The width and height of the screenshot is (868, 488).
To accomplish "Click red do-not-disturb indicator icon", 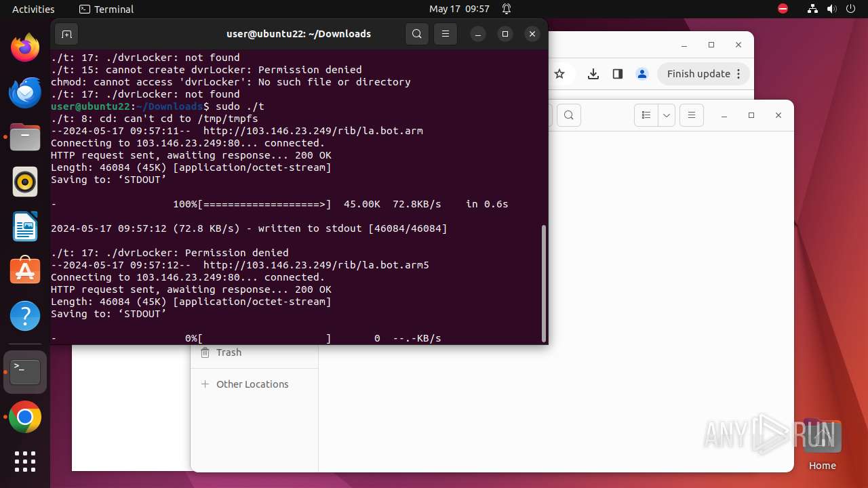I will (x=783, y=9).
